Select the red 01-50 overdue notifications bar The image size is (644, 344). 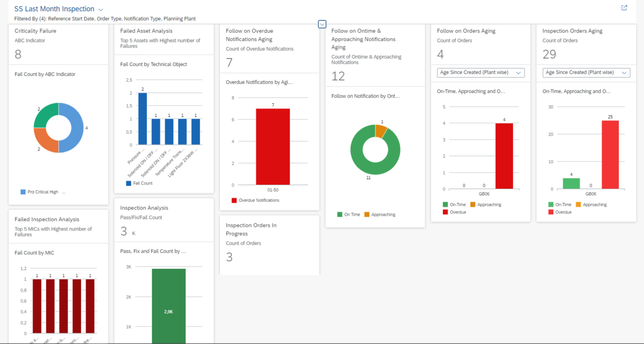point(273,147)
